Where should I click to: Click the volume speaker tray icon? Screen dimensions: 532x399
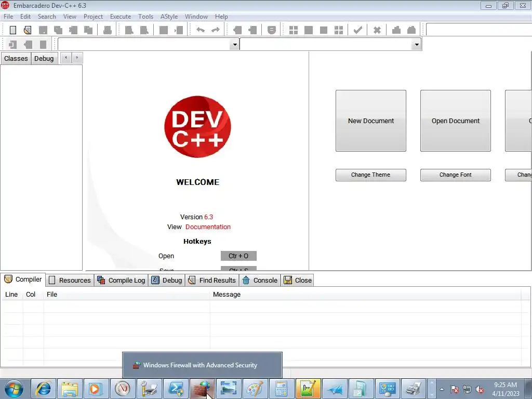click(x=480, y=390)
